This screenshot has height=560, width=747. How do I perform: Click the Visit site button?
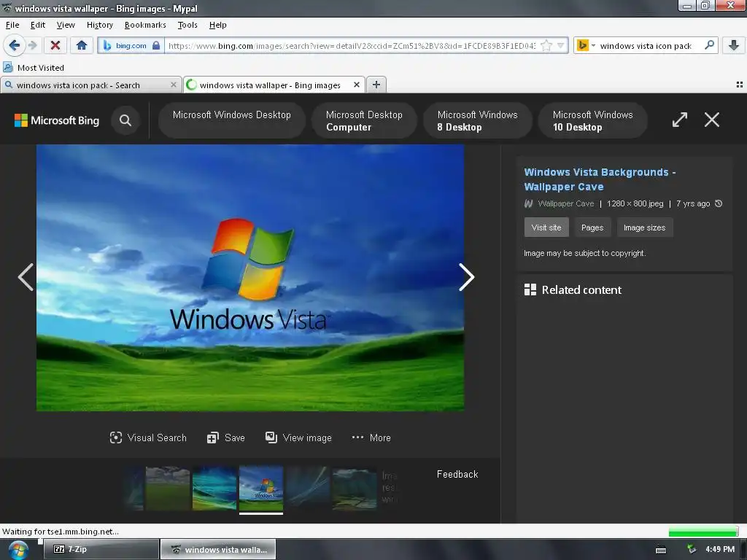[546, 227]
